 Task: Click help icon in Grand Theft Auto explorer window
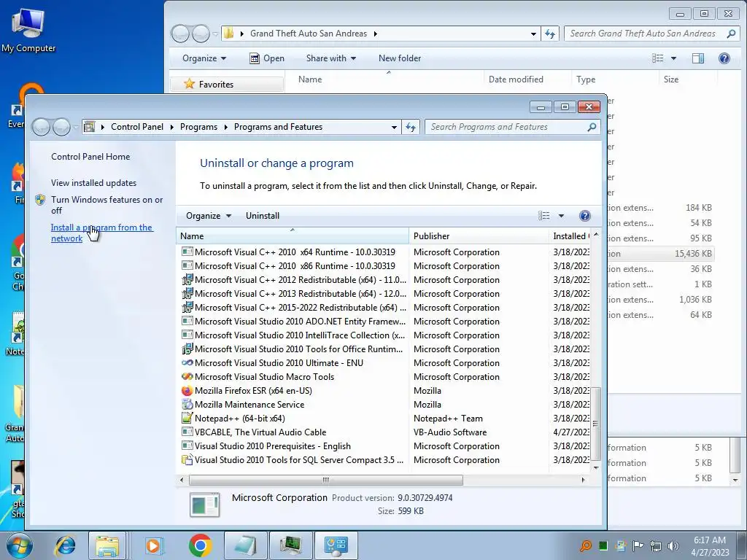coord(724,58)
